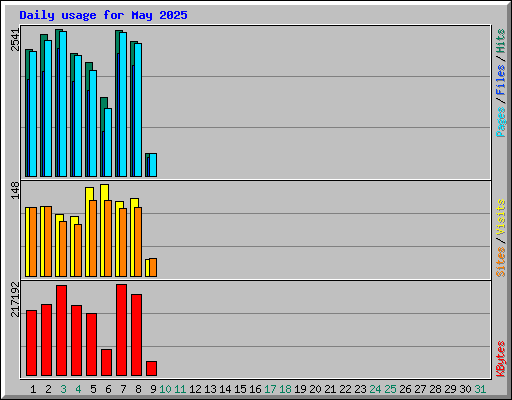The height and width of the screenshot is (400, 512).
Task: Click the yellow Visits bar top for day 6
Action: (104, 192)
